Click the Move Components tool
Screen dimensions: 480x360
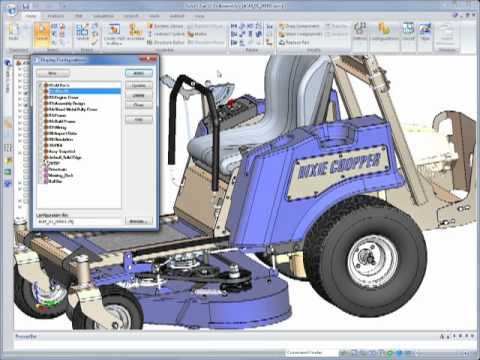tap(300, 34)
